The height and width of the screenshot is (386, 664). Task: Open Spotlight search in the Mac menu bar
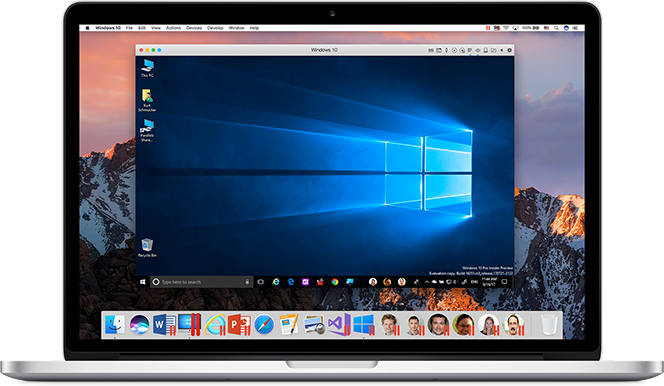click(556, 28)
